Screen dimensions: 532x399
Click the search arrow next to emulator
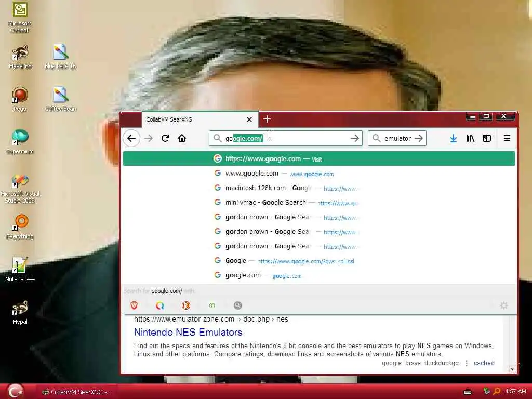419,138
